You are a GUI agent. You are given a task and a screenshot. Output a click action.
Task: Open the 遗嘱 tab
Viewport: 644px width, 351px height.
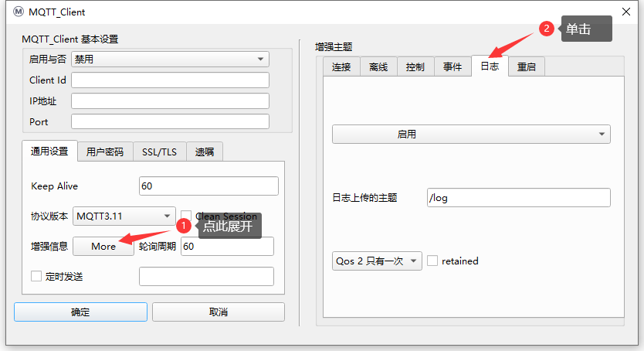click(x=205, y=152)
